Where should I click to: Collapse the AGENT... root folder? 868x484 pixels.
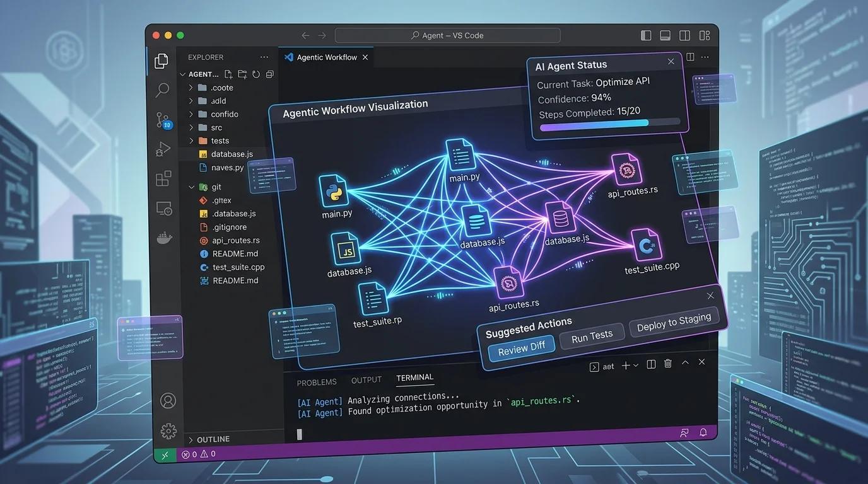pos(183,74)
